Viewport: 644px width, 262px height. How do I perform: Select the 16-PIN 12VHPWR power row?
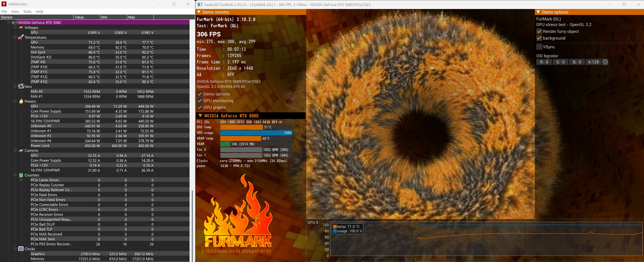(95, 121)
